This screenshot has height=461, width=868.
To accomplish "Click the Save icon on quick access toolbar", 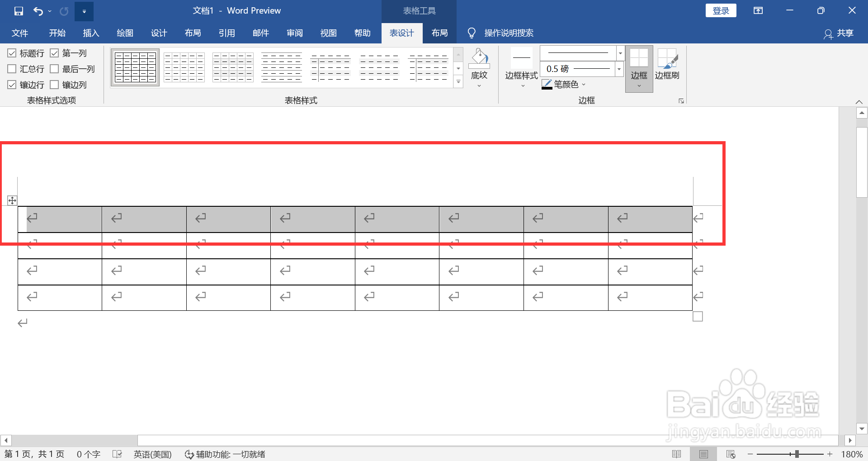I will click(18, 10).
